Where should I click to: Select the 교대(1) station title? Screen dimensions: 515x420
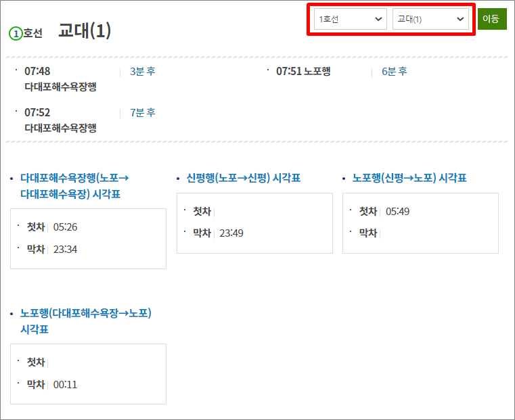pyautogui.click(x=85, y=30)
